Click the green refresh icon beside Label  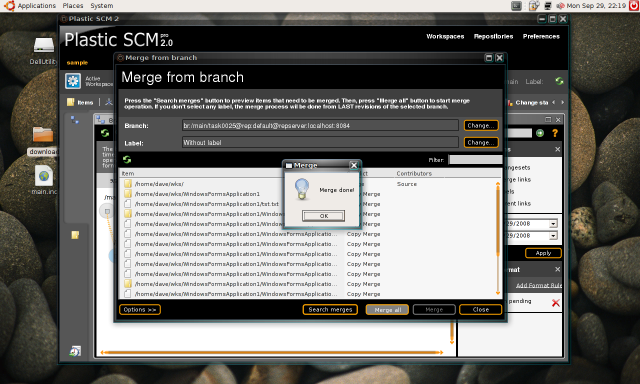(559, 81)
